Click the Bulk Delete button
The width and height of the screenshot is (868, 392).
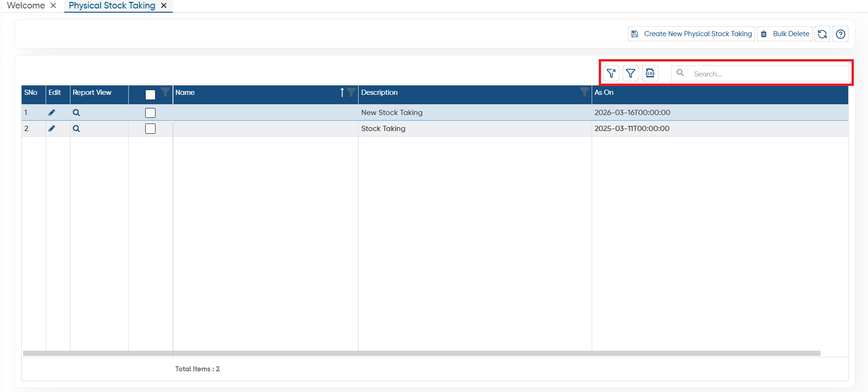coord(785,34)
